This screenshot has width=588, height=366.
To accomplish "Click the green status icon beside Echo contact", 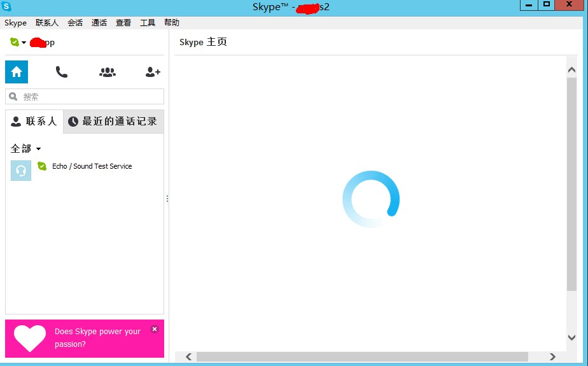I will click(42, 165).
